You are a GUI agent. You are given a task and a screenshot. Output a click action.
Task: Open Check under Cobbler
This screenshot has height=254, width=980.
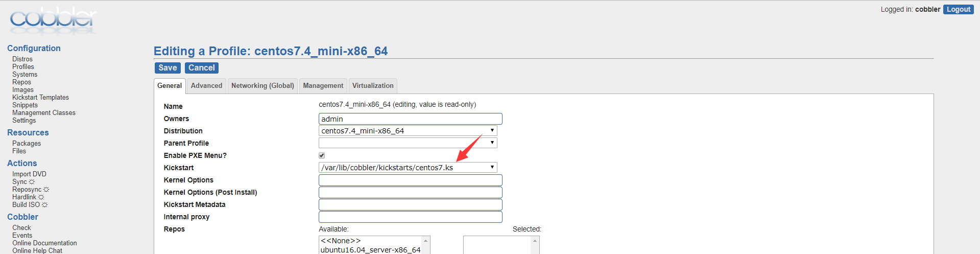[x=21, y=228]
